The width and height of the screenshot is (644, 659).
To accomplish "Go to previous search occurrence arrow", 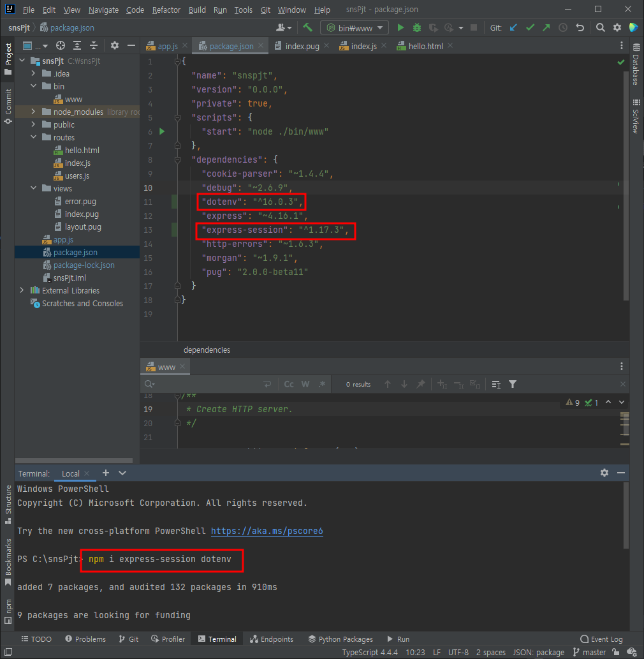I will (388, 384).
